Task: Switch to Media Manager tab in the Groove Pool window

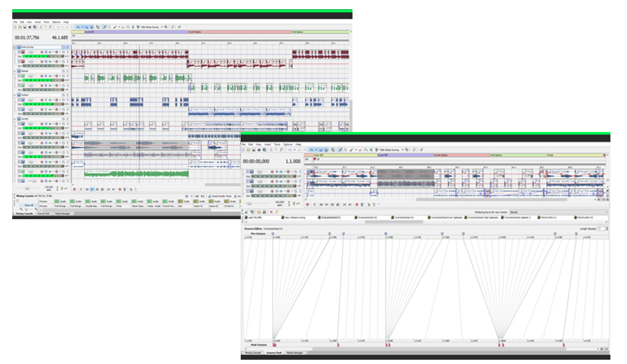Action: coord(294,353)
